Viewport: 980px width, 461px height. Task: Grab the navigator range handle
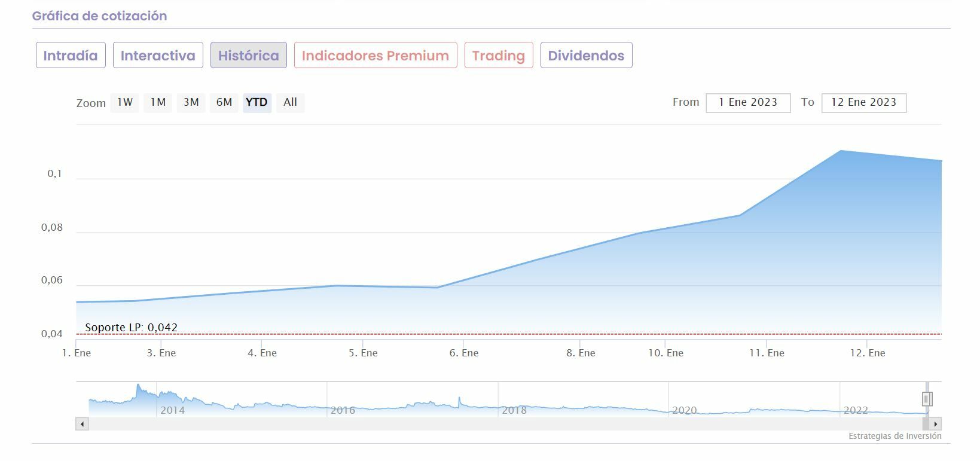pyautogui.click(x=927, y=398)
